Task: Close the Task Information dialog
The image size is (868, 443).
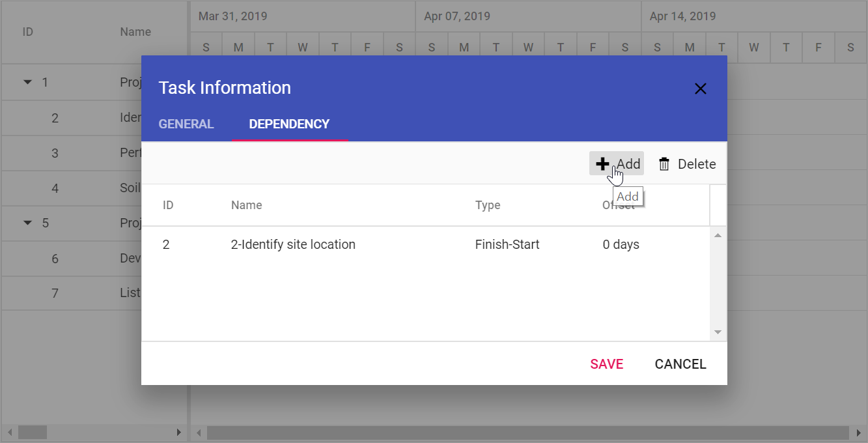Action: [x=701, y=89]
